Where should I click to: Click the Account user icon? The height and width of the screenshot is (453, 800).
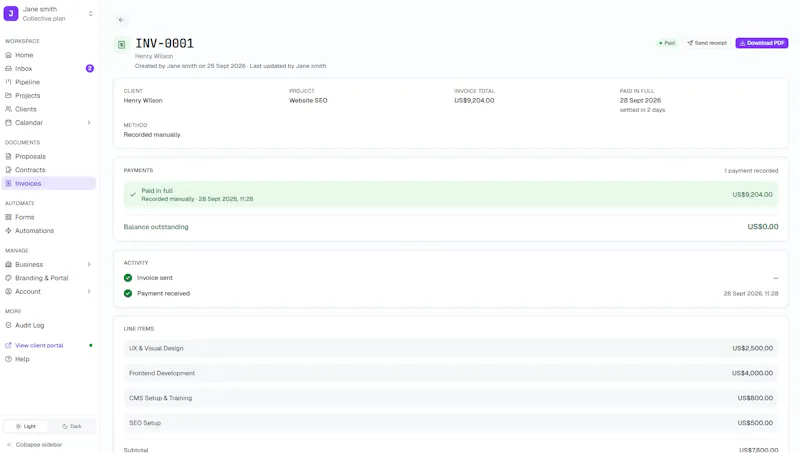pos(8,291)
